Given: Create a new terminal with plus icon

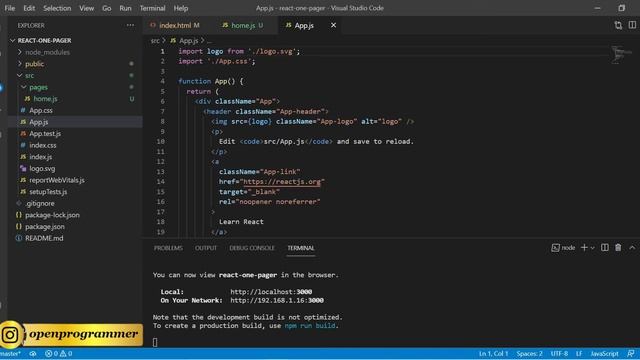Looking at the screenshot, I should click(584, 248).
